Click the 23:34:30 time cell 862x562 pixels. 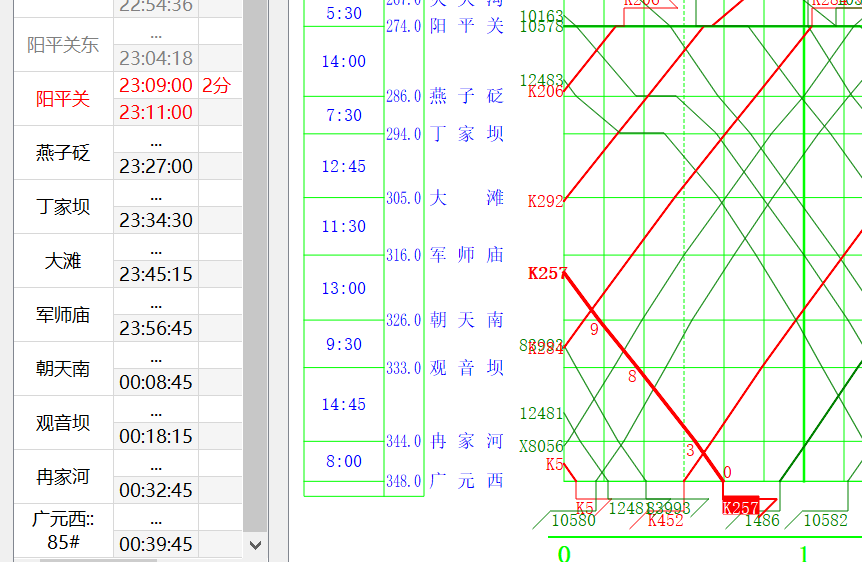pos(156,220)
